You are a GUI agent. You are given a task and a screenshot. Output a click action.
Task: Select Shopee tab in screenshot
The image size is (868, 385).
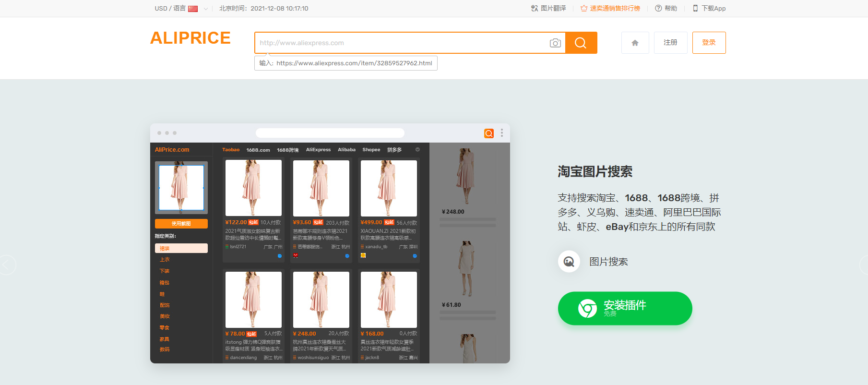[371, 150]
